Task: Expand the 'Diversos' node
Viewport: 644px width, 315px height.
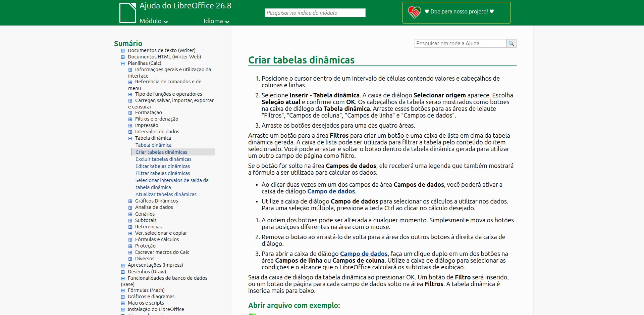Action: tap(130, 259)
